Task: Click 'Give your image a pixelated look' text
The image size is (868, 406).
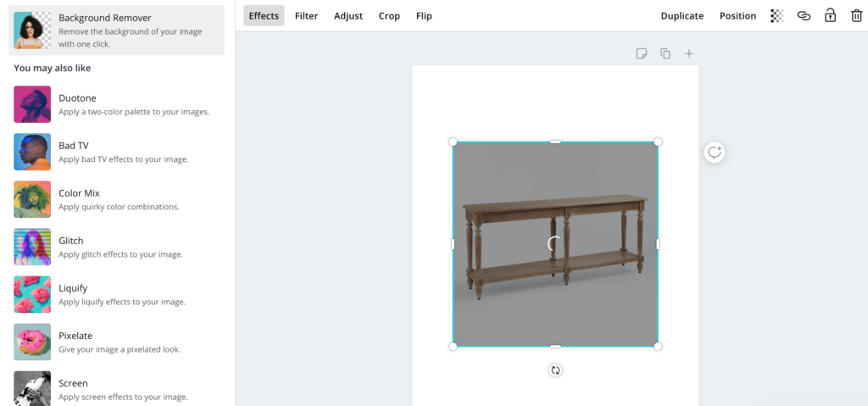Action: coord(120,350)
